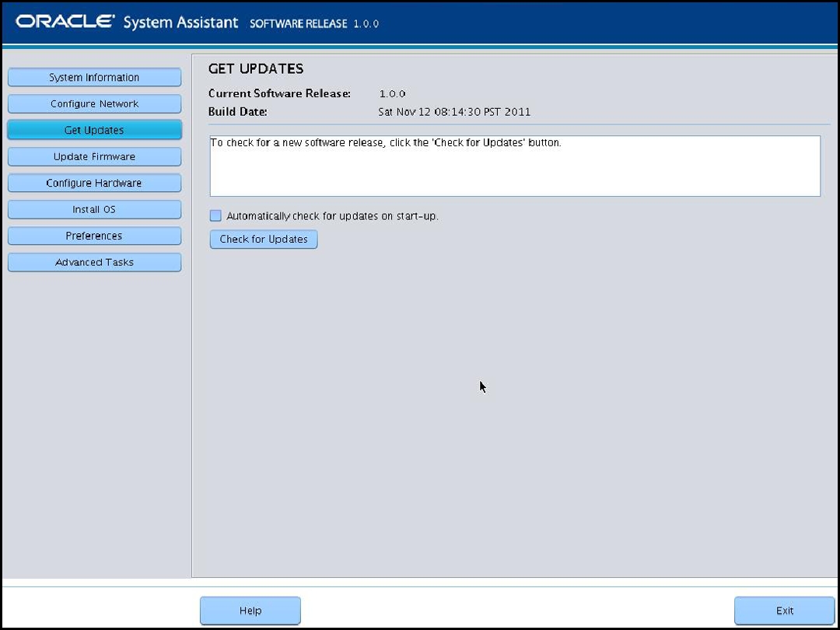The width and height of the screenshot is (840, 630).
Task: Click the GET UPDATES heading
Action: [256, 68]
